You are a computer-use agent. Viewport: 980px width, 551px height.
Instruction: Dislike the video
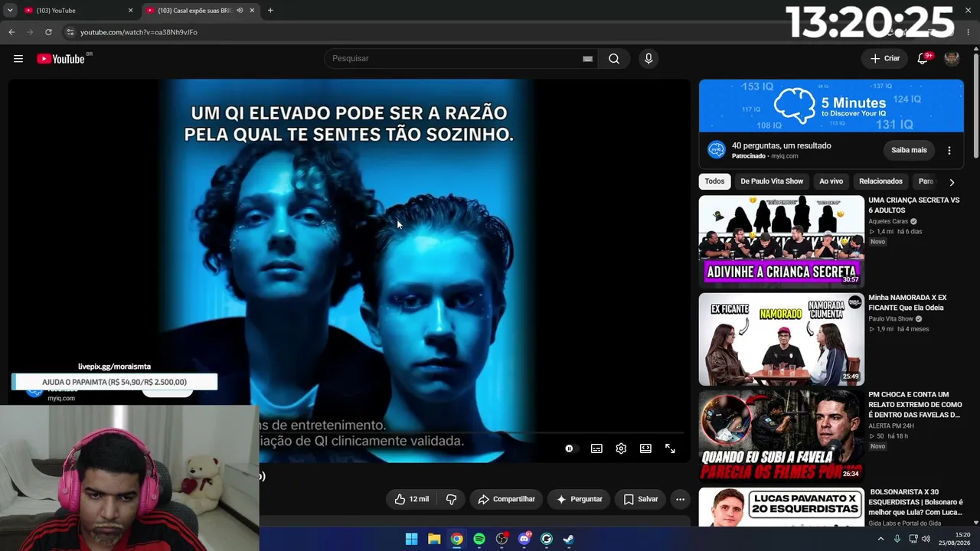coord(451,499)
